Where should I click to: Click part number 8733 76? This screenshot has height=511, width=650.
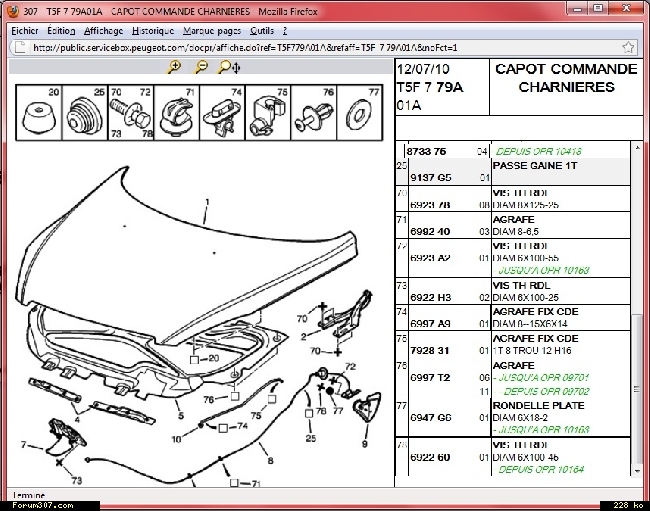(426, 151)
